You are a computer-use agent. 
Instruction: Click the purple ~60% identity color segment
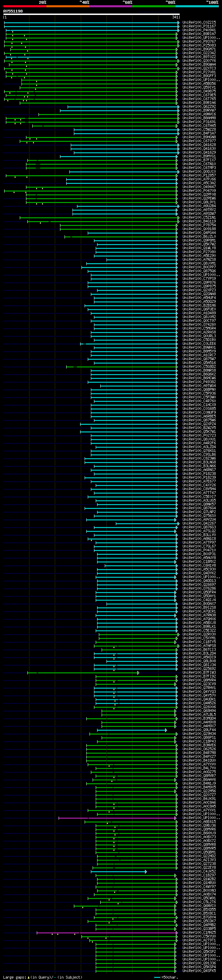[111, 6]
